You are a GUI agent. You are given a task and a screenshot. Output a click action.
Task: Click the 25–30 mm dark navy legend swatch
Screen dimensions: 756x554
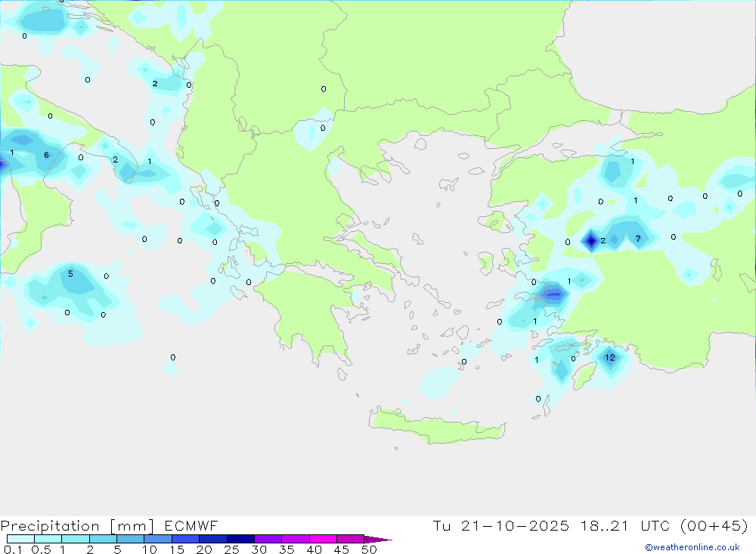point(240,539)
